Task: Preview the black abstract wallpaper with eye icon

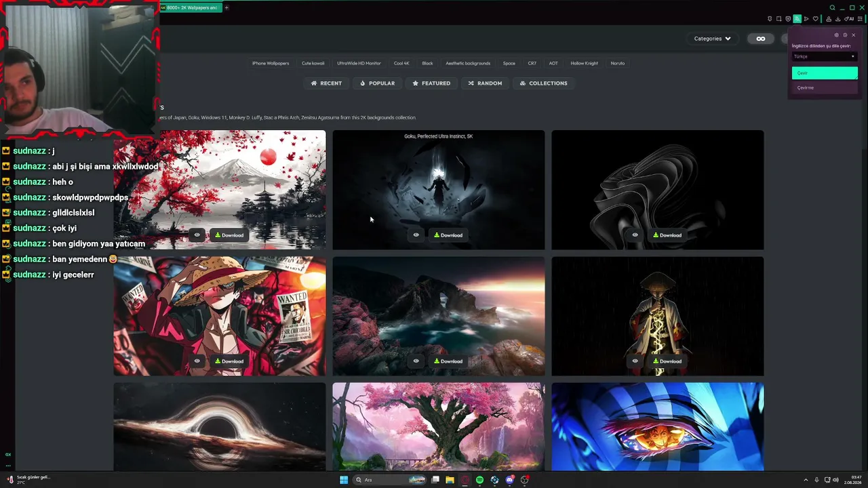Action: pos(635,235)
